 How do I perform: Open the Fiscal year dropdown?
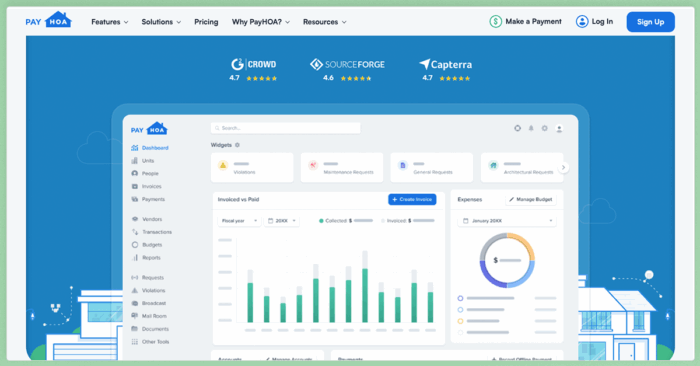coord(239,221)
